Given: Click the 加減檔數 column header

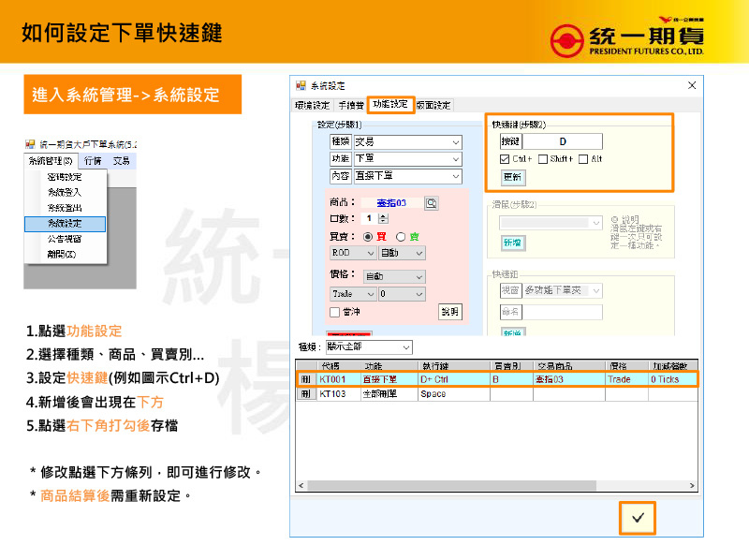Looking at the screenshot, I should click(672, 366).
